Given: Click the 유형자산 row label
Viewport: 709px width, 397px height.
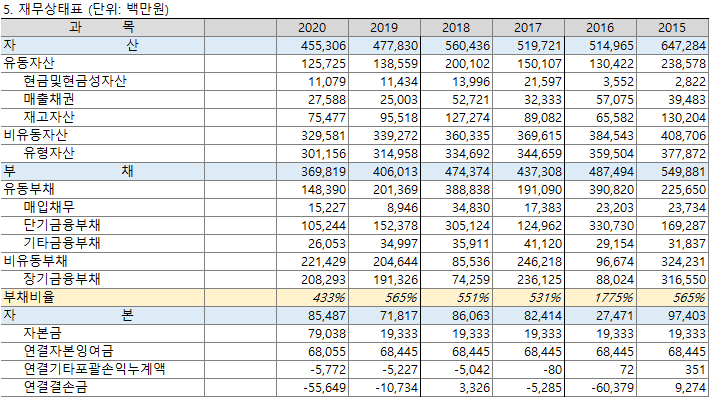Looking at the screenshot, I should coord(49,153).
